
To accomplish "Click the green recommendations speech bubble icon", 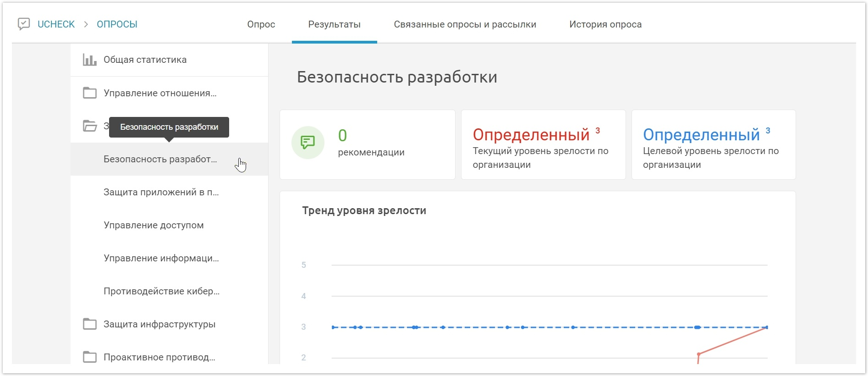I will pyautogui.click(x=308, y=143).
